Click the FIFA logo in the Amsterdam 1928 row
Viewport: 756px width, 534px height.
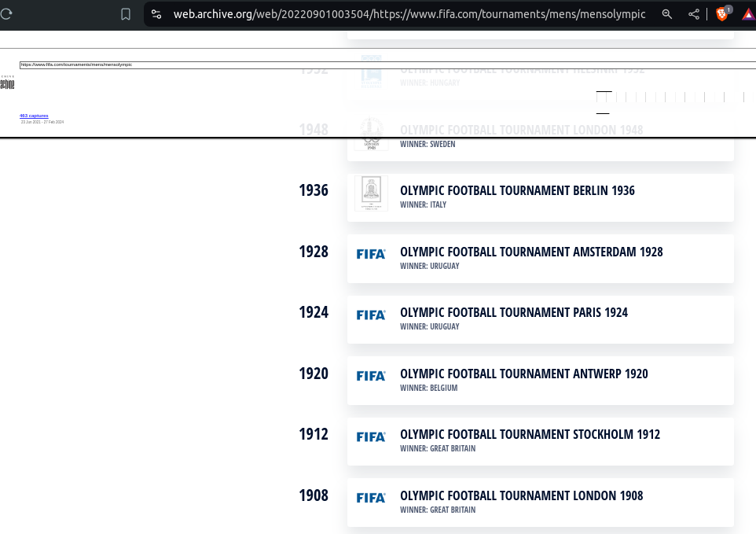click(371, 254)
